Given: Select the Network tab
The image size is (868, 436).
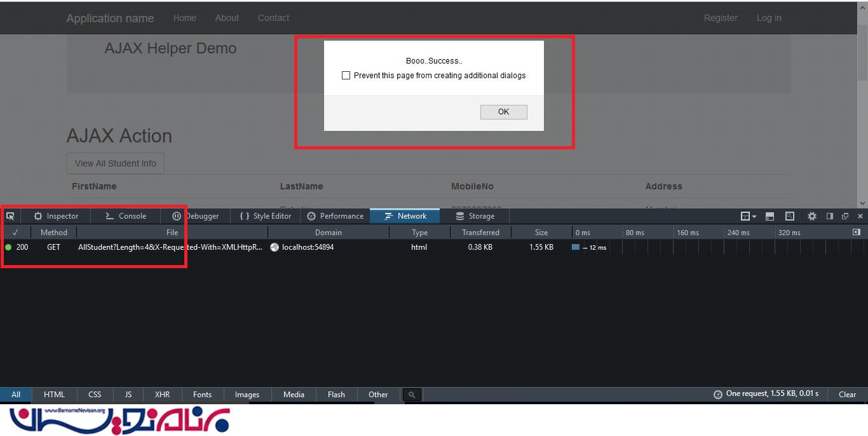Looking at the screenshot, I should coord(405,216).
